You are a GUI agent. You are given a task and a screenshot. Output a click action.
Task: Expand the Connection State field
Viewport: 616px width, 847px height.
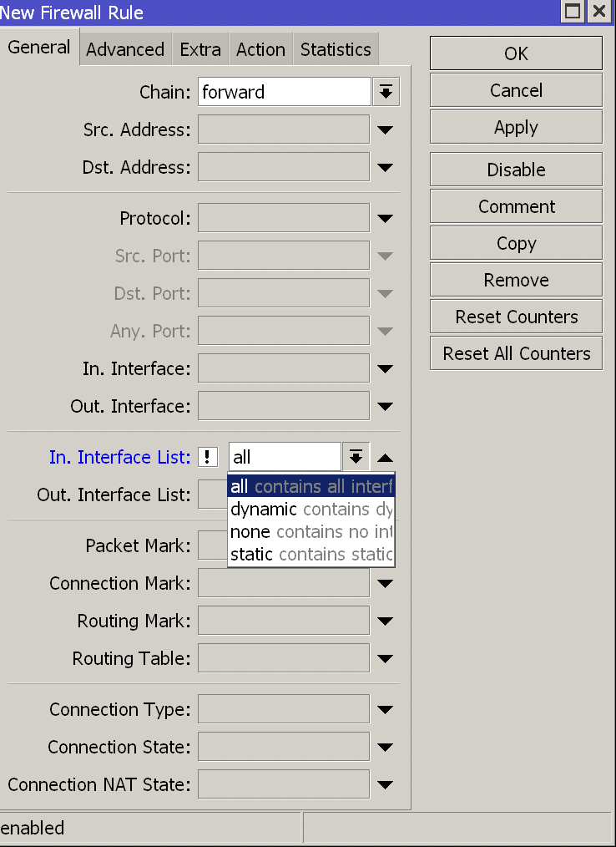(385, 748)
